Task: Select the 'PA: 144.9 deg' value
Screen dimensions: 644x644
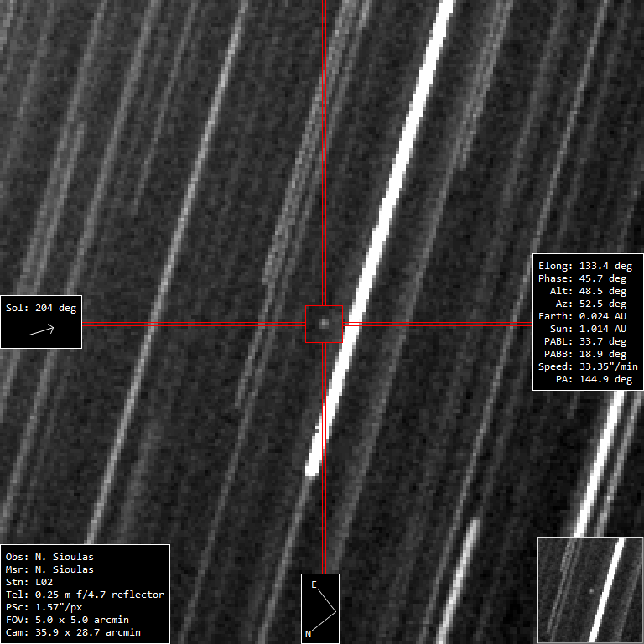Action: click(x=594, y=379)
